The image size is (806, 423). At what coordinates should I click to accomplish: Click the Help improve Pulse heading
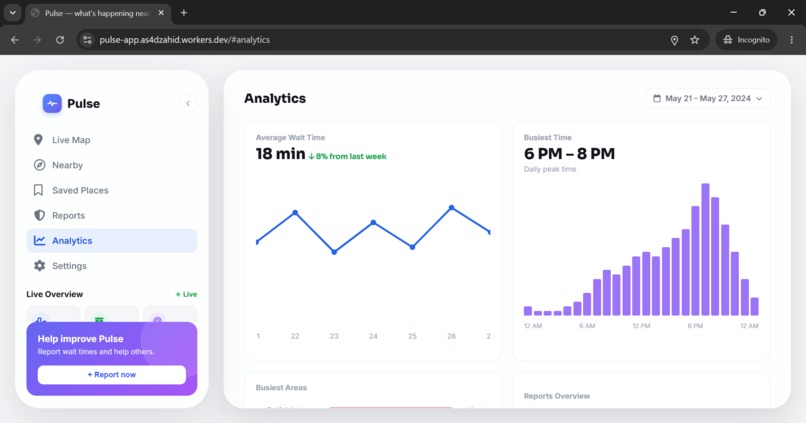(80, 339)
